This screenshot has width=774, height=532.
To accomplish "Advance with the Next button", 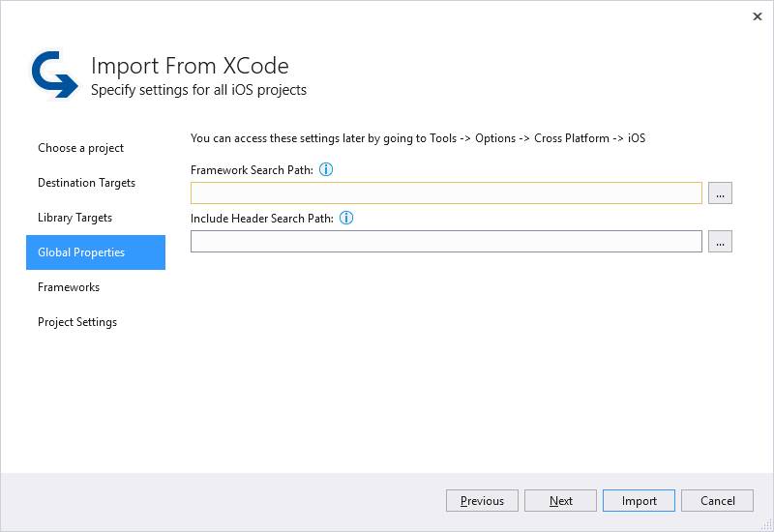I will (560, 500).
